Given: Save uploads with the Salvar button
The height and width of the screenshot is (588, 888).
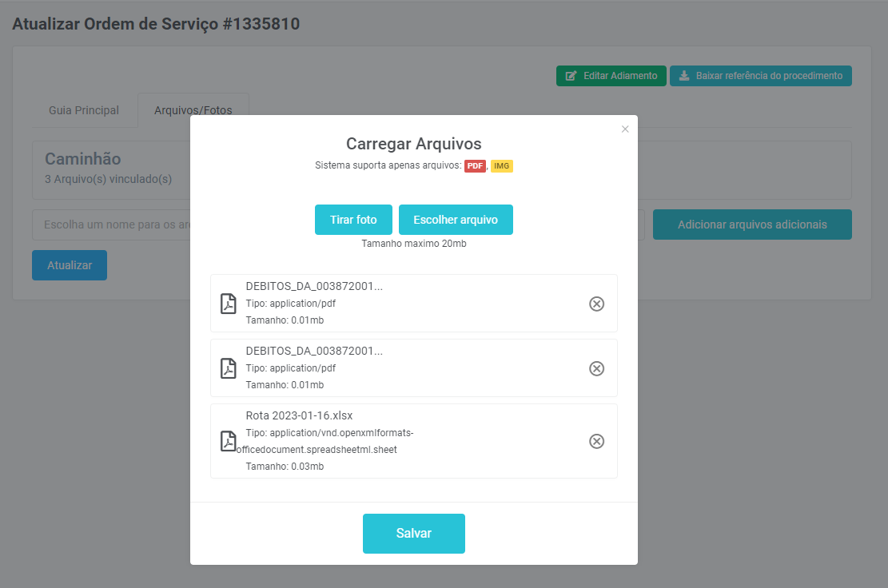Looking at the screenshot, I should point(413,534).
